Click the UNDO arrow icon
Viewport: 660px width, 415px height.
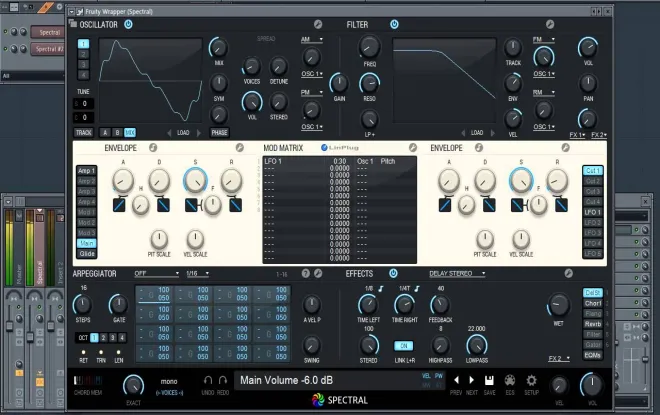(x=208, y=380)
